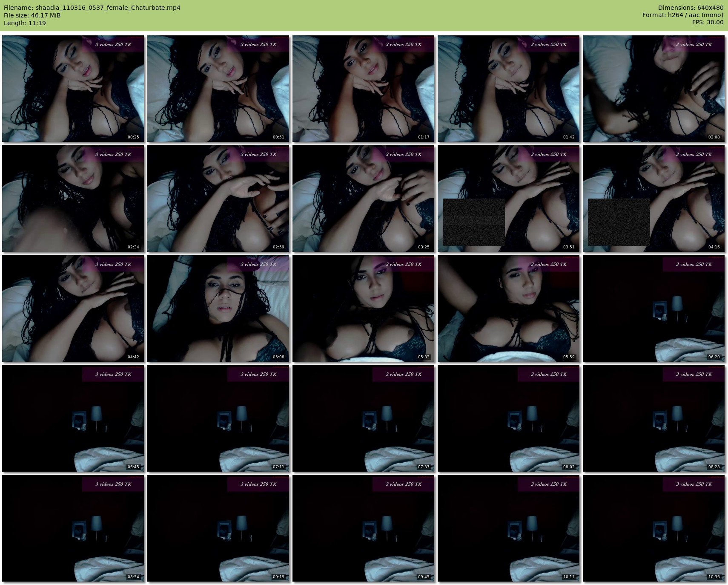728x585 pixels.
Task: Pick the last frame at 10:36
Action: click(x=654, y=528)
